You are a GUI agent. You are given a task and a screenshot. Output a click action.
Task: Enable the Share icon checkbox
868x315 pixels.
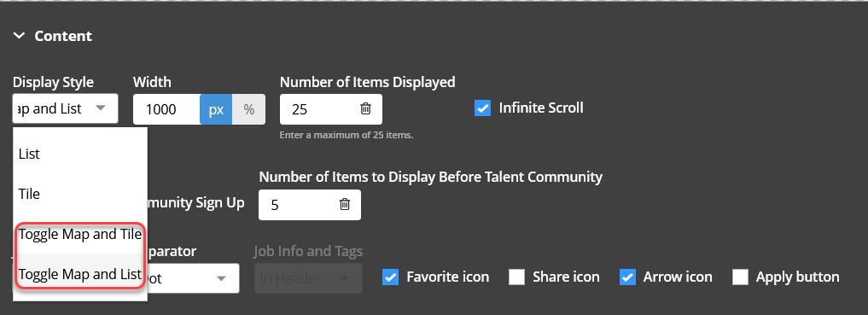pos(516,277)
